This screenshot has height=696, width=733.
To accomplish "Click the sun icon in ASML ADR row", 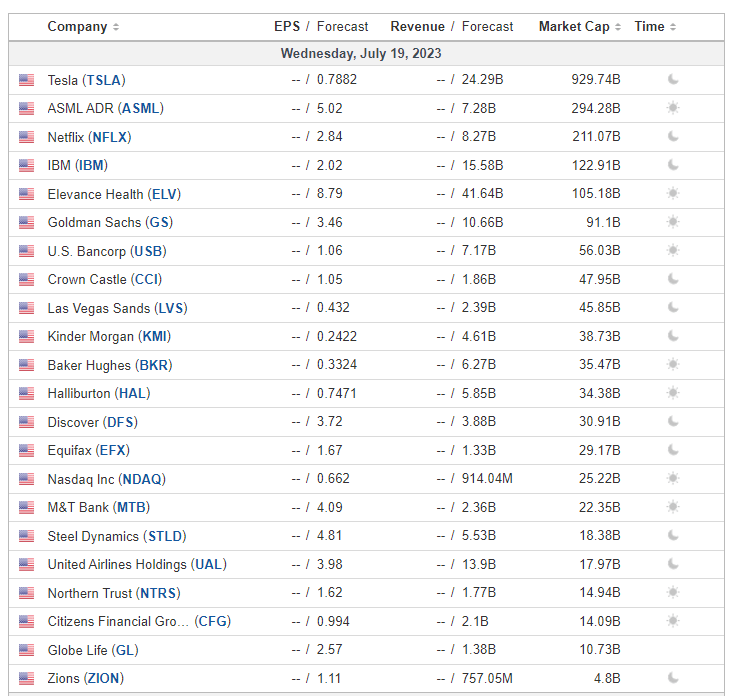I will tap(673, 108).
